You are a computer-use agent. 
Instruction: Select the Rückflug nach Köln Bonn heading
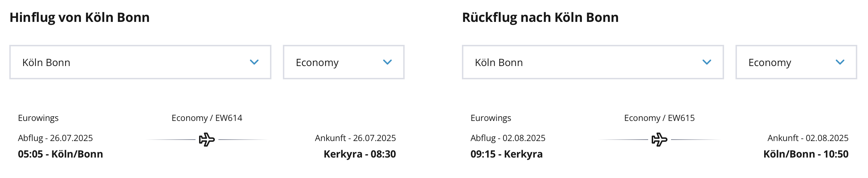coord(540,17)
